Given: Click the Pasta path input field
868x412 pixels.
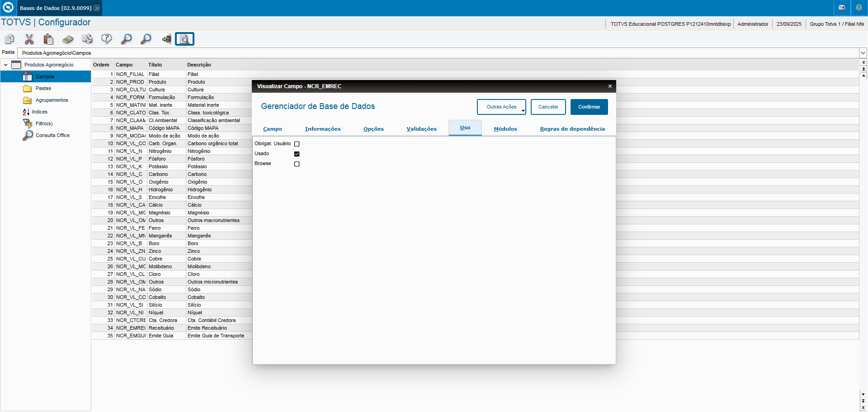Looking at the screenshot, I should pos(439,53).
